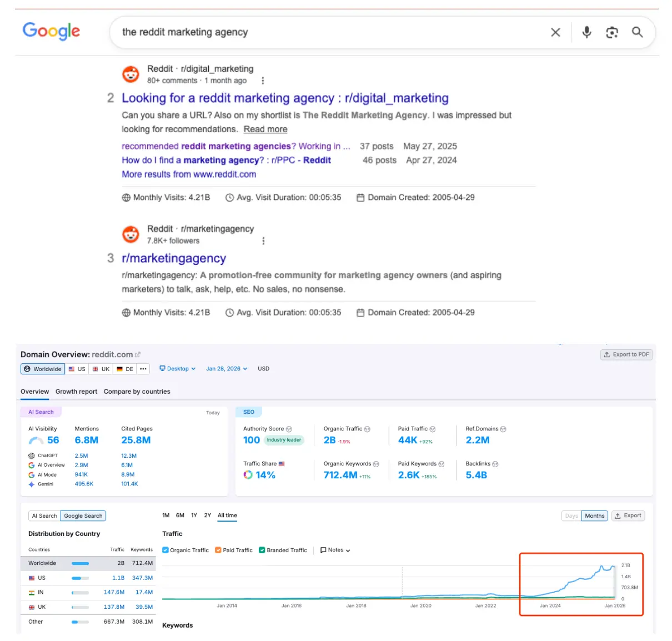Click the magnifying glass search icon
Image resolution: width=672 pixels, height=641 pixels.
(x=637, y=32)
